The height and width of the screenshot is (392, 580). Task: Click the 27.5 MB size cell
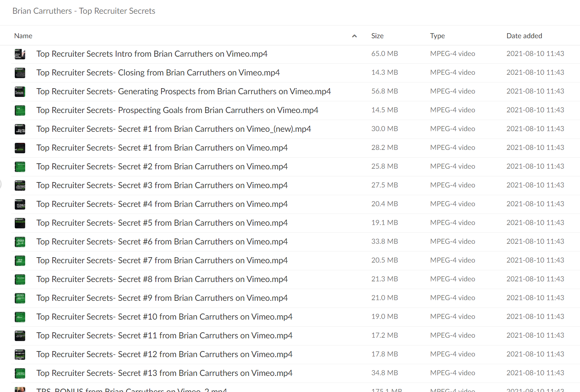(385, 185)
